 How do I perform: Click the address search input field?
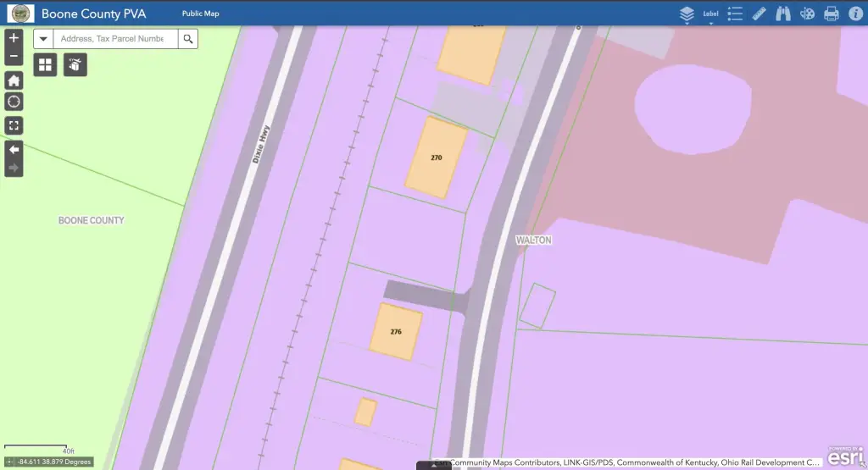[115, 39]
